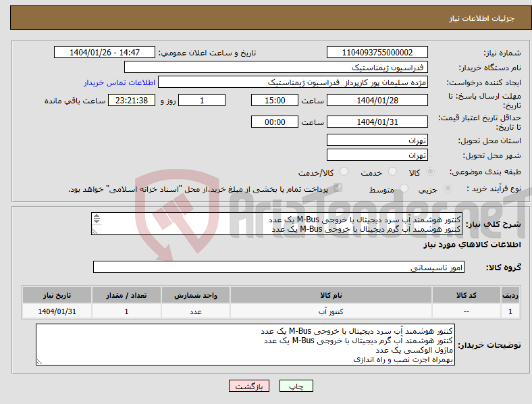Click the گروه کالا field امور تاسیساتی
532x404 pixels.
279,267
